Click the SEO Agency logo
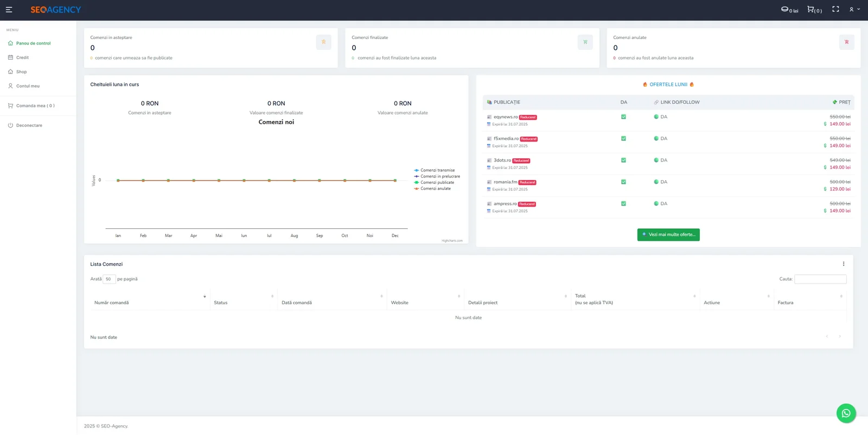 pos(55,10)
